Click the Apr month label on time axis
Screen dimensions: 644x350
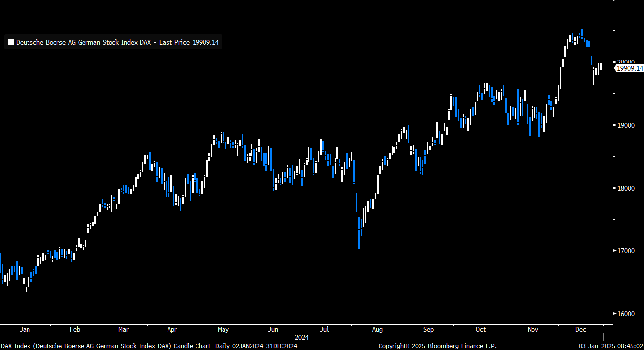(x=172, y=330)
